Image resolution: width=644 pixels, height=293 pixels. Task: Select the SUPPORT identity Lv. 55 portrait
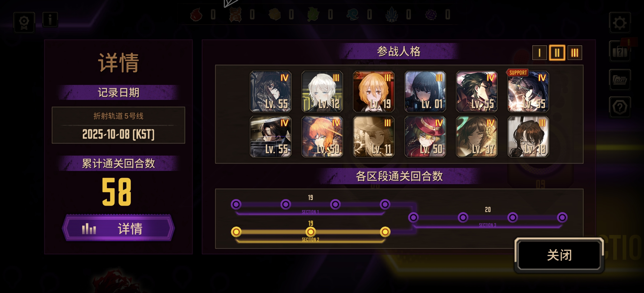528,91
